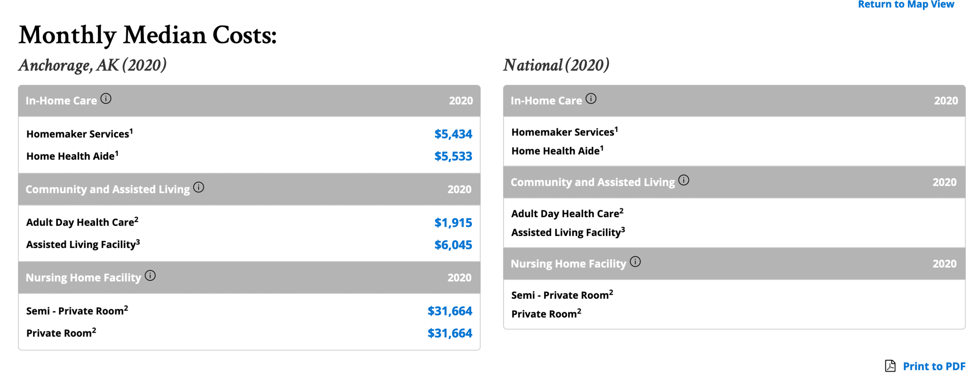Select the Home Health Aide cost $5,533

coord(453,156)
